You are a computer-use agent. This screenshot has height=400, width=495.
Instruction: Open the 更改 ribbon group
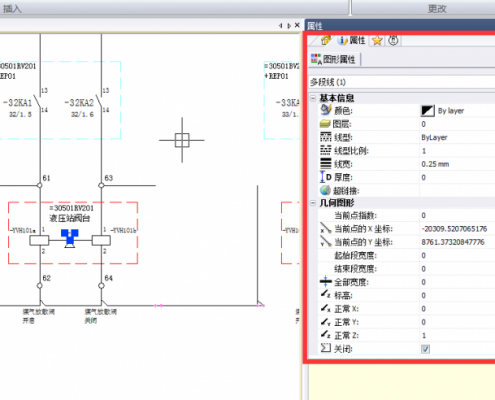click(x=437, y=9)
